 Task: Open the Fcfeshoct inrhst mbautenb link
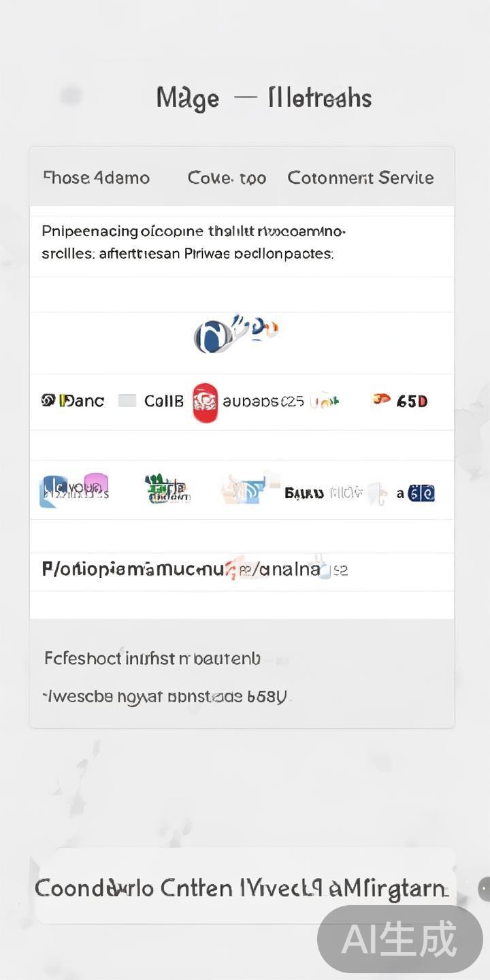tap(152, 658)
